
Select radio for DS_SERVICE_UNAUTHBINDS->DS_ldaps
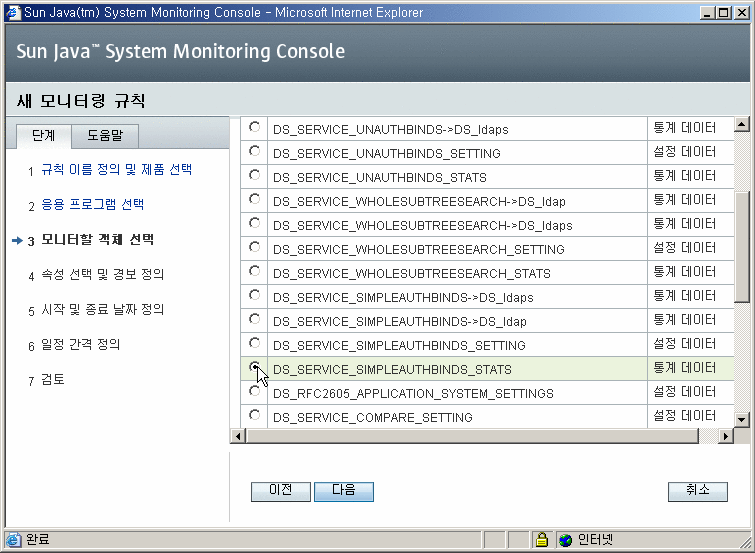tap(254, 127)
